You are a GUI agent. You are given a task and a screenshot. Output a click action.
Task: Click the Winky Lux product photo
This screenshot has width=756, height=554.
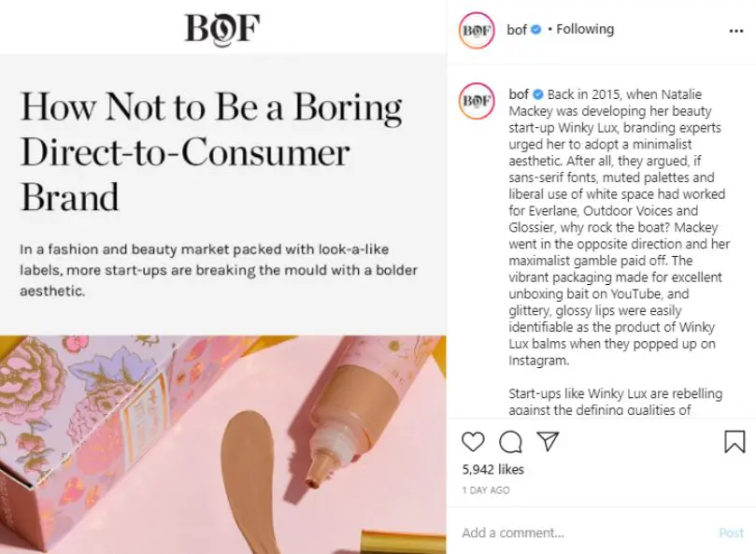(x=222, y=444)
